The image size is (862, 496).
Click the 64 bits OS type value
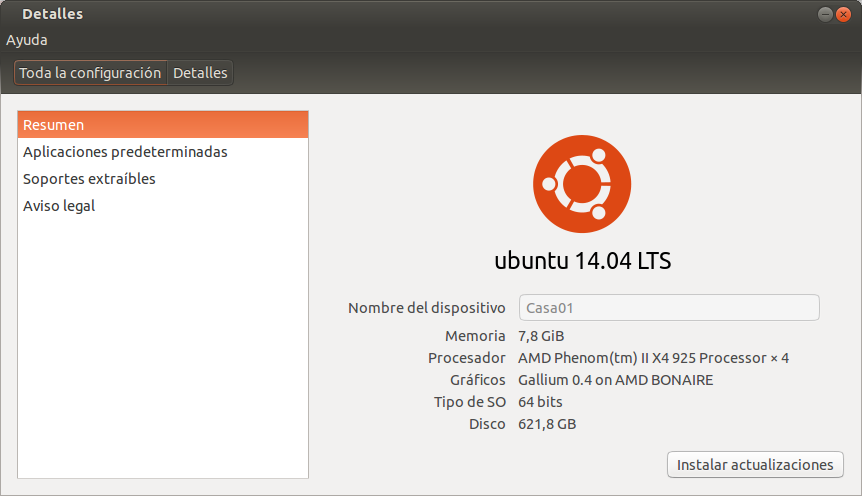(540, 402)
